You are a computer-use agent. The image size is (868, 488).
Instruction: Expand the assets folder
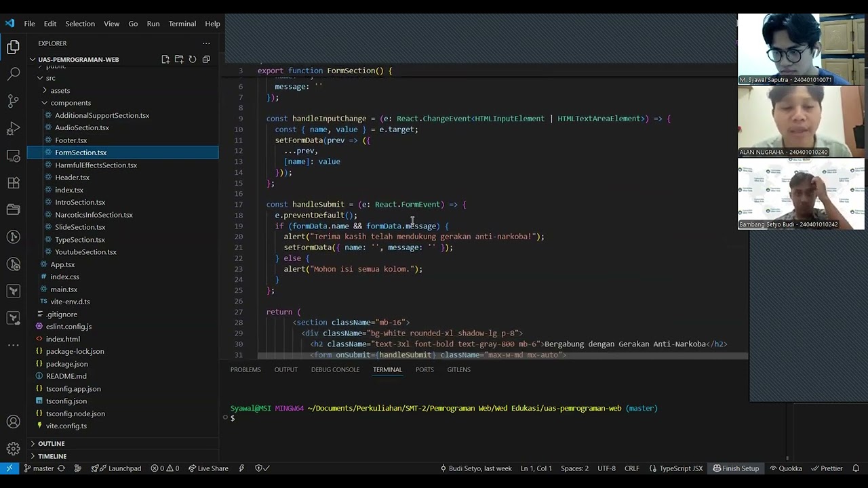pyautogui.click(x=60, y=90)
